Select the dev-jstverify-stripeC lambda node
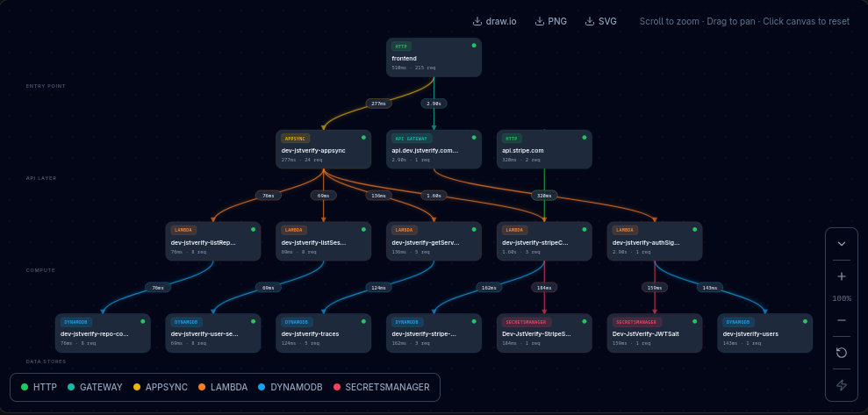This screenshot has height=415, width=868. 544,241
